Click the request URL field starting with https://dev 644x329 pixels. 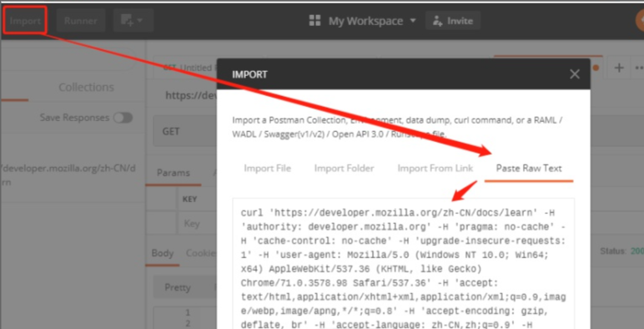(190, 95)
